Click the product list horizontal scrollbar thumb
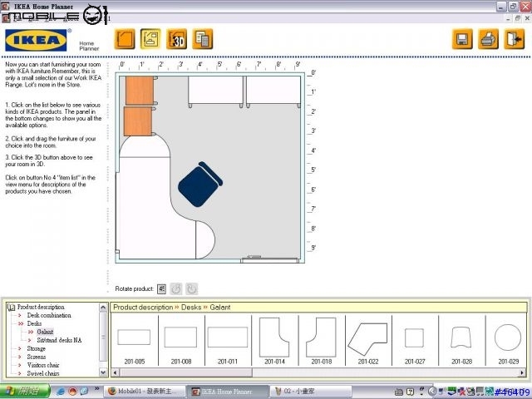The image size is (532, 399). [186, 372]
